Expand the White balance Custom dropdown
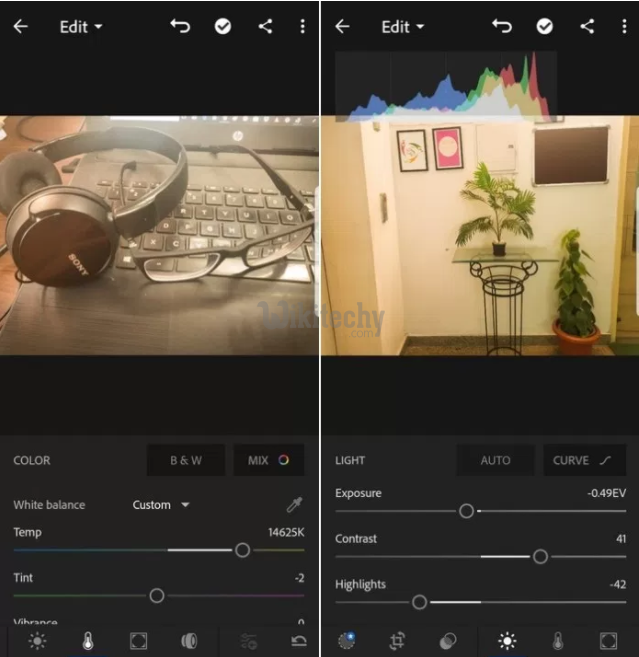 pos(161,505)
